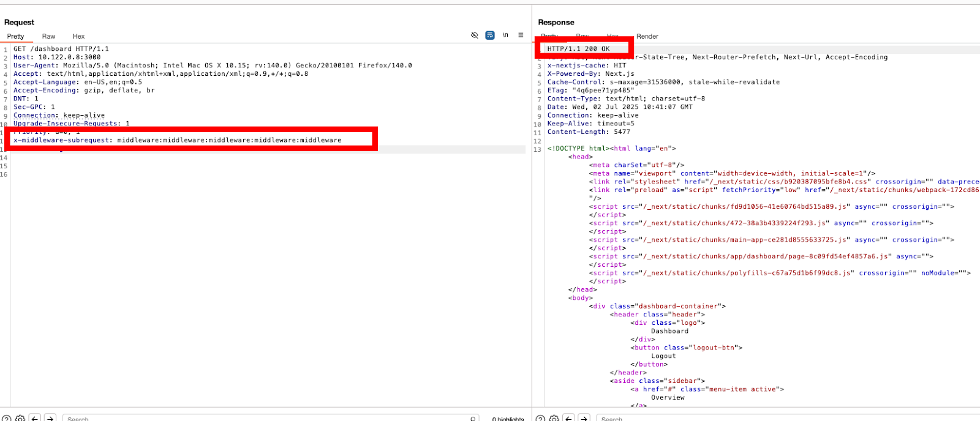Click the Accept-Encoding: gzip, deflate, br line

(x=84, y=91)
